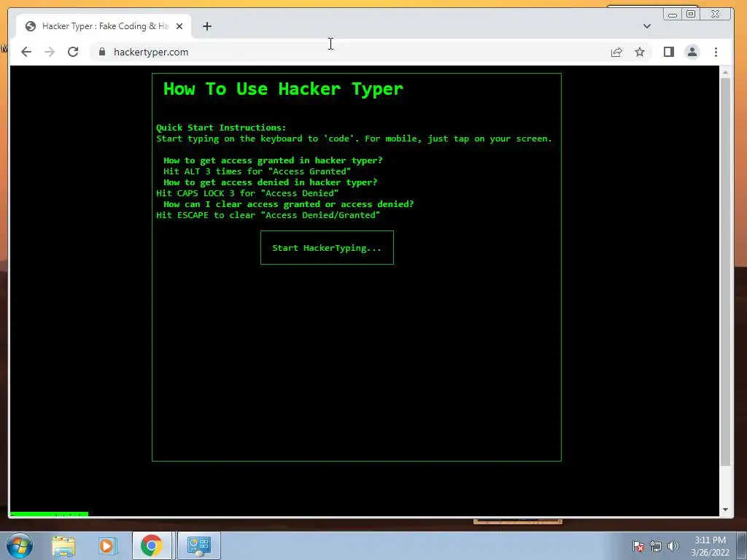This screenshot has height=560, width=747.
Task: Click the network tray icon
Action: [x=656, y=546]
